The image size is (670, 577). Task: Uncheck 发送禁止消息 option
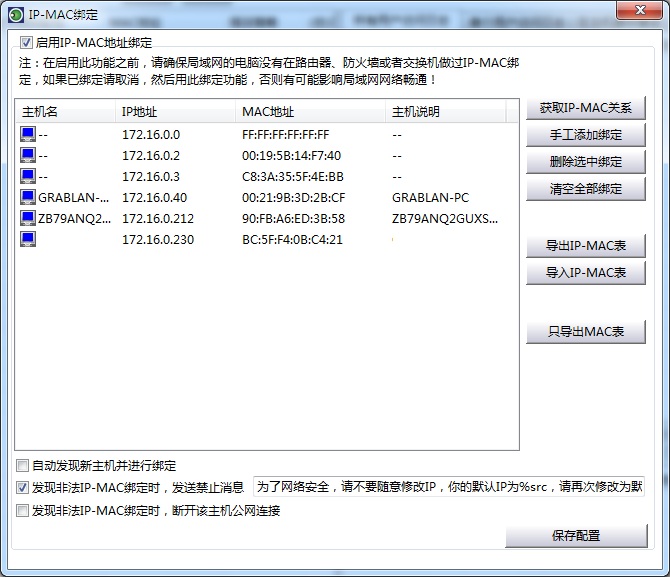(23, 488)
